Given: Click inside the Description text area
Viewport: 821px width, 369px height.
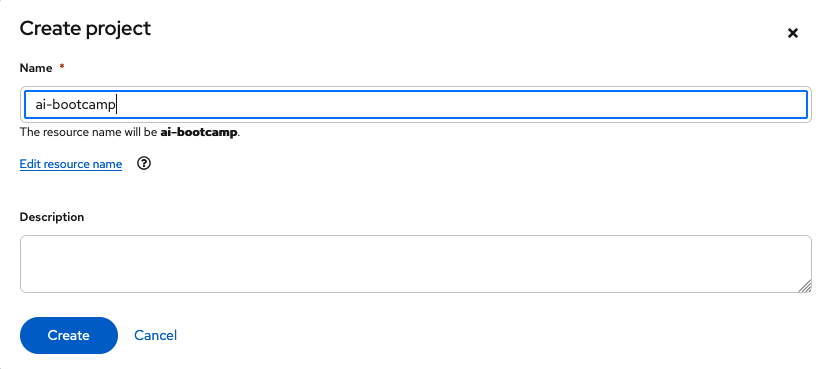Looking at the screenshot, I should (x=416, y=264).
